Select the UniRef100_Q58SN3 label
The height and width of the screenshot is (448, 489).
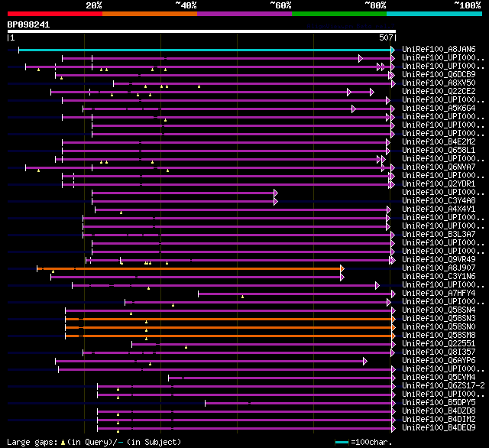pos(439,319)
